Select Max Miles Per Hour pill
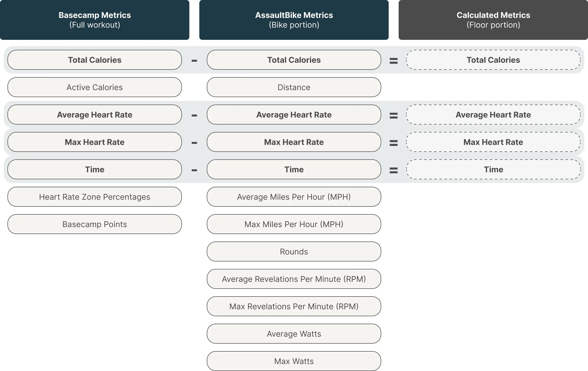The image size is (588, 371). [x=294, y=224]
